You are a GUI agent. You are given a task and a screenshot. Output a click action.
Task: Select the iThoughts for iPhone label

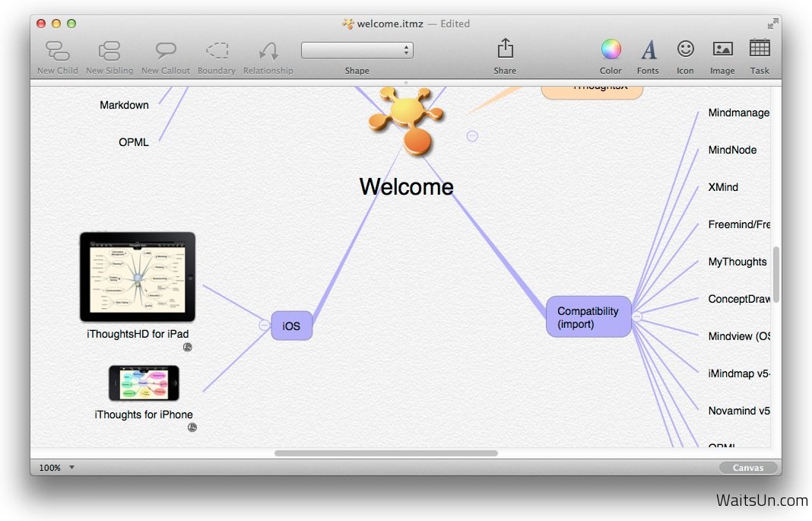tap(144, 415)
